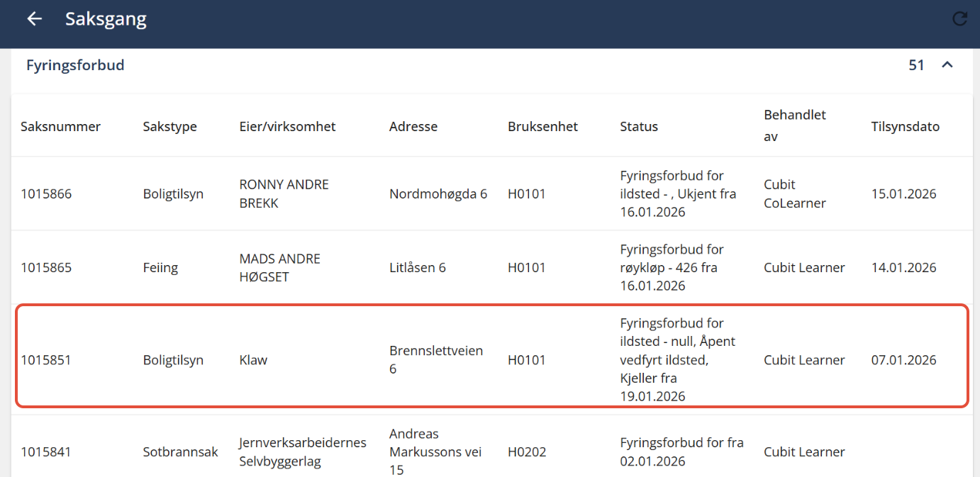
Task: Click Boligtilsyn in row 1015866
Action: click(x=173, y=193)
